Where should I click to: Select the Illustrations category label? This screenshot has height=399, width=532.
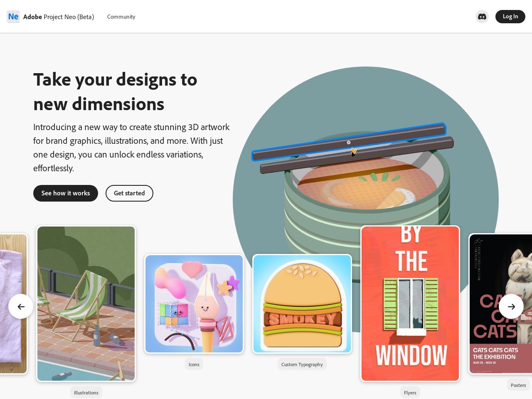86,392
